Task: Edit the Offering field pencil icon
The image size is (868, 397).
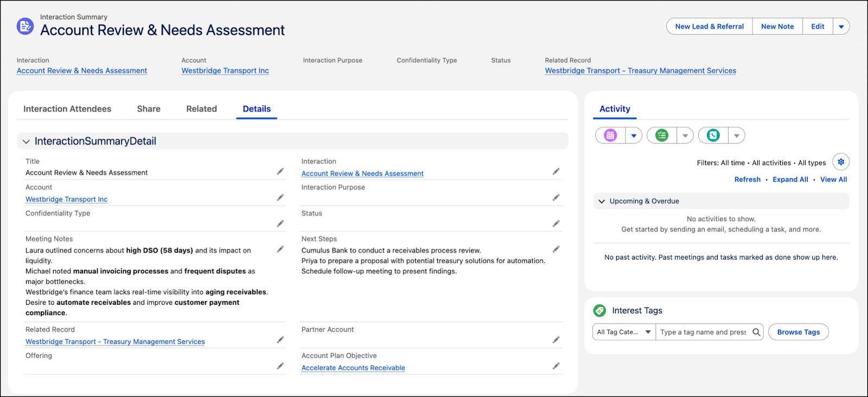Action: [280, 366]
